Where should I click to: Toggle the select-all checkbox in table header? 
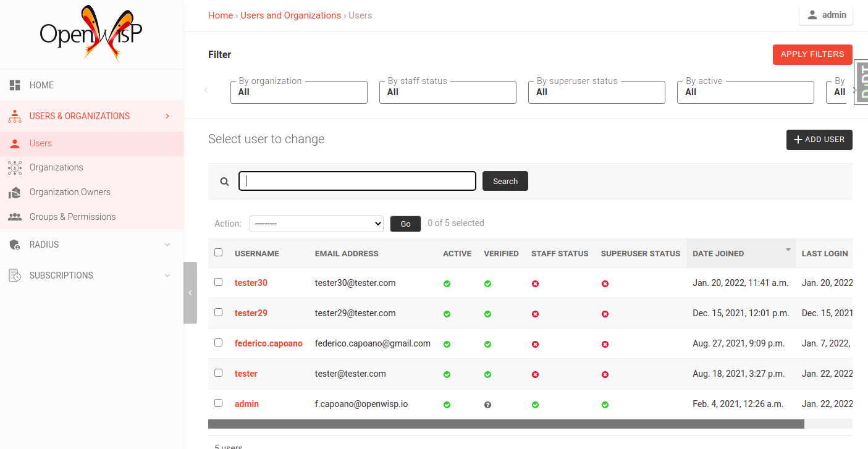(x=218, y=252)
